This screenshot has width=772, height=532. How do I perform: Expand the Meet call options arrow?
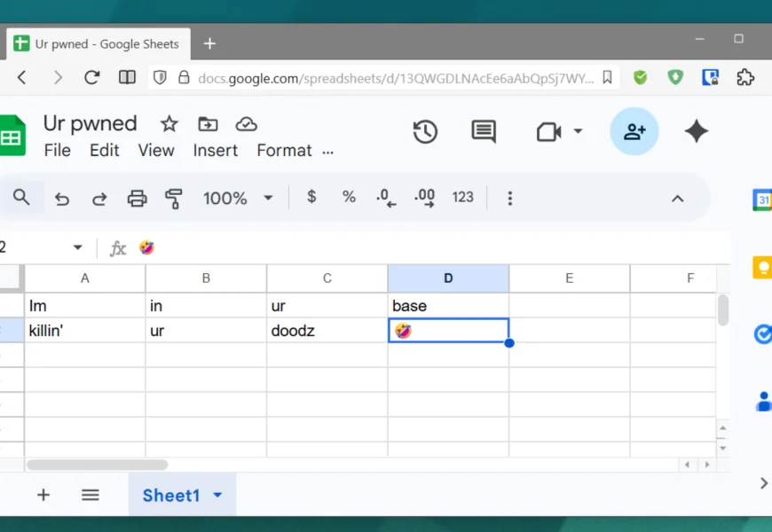tap(578, 131)
